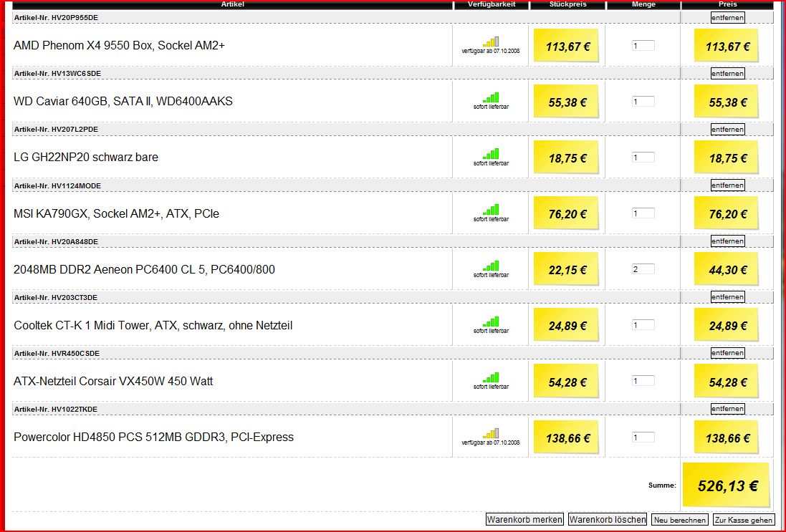
Task: Focus quantity field for Corsair VX450W
Action: coord(643,381)
